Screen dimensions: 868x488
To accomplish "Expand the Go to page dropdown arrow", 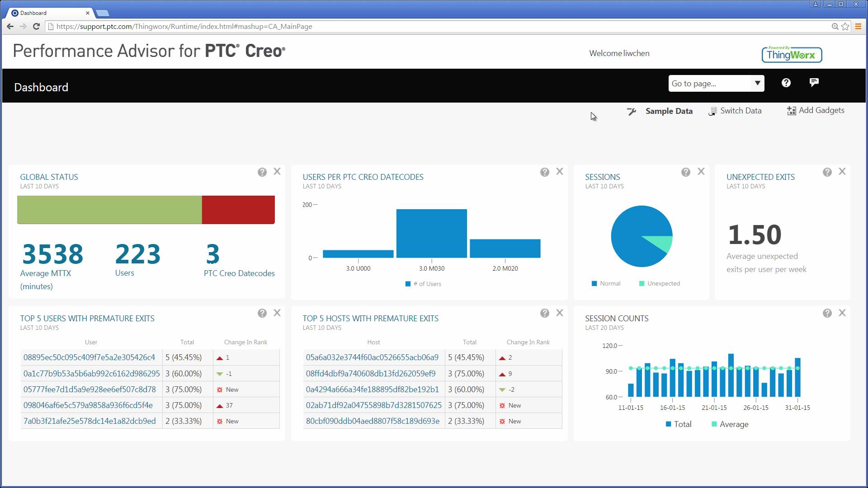I will tap(757, 84).
